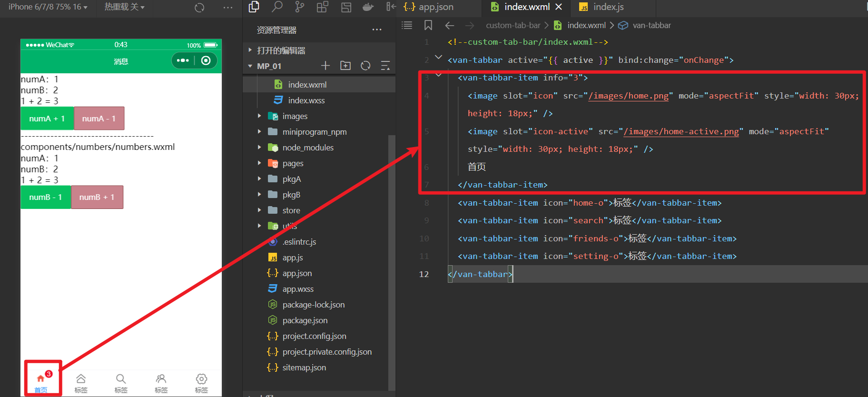Switch to the index.js editor tab
This screenshot has width=868, height=397.
coord(608,7)
